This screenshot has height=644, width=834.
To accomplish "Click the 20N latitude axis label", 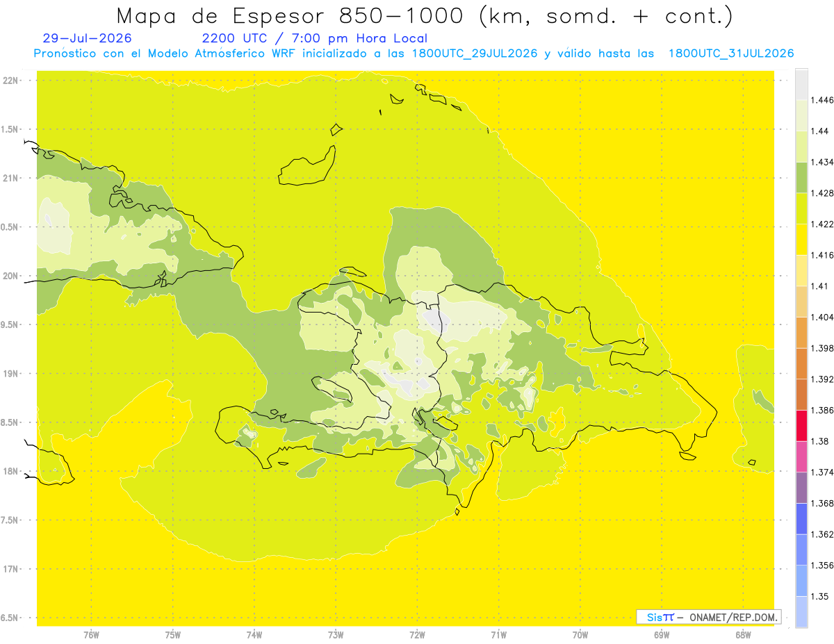I will pos(10,276).
